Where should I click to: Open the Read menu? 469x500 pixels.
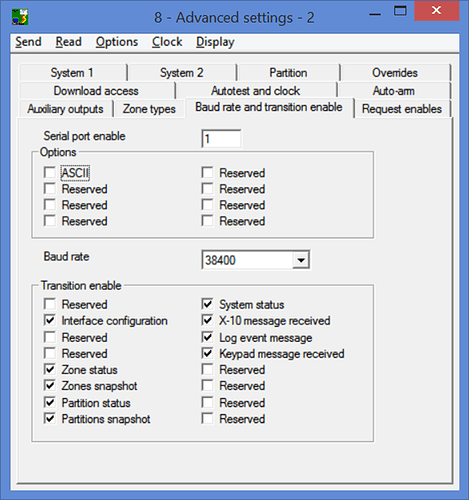point(68,42)
